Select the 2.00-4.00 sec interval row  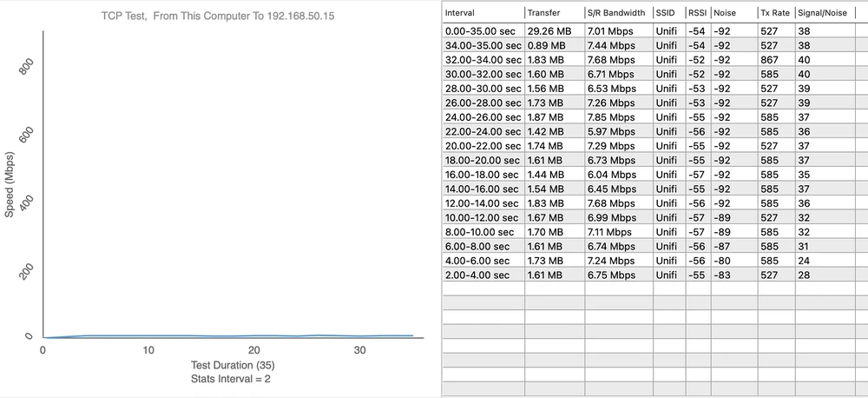coord(483,275)
